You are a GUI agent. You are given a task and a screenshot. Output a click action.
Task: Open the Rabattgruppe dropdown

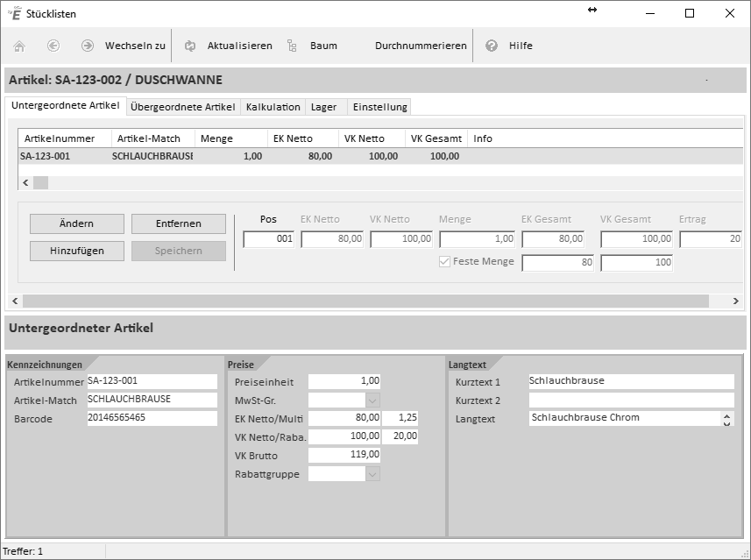point(372,474)
